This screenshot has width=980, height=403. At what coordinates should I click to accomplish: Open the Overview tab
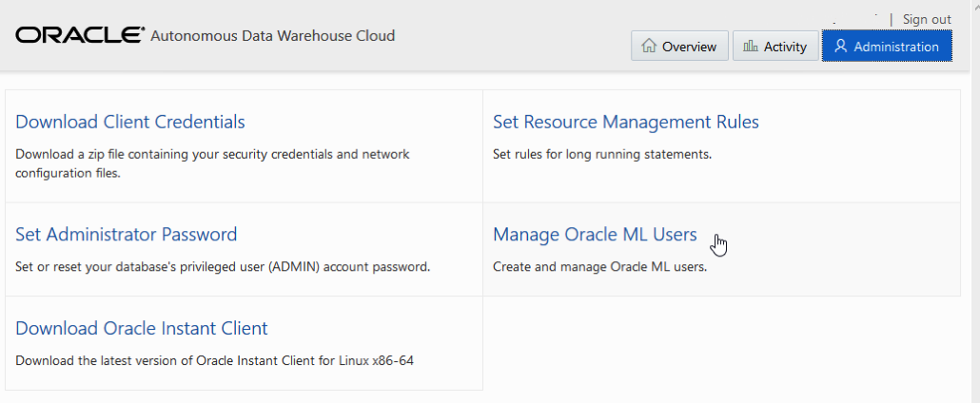click(x=679, y=46)
